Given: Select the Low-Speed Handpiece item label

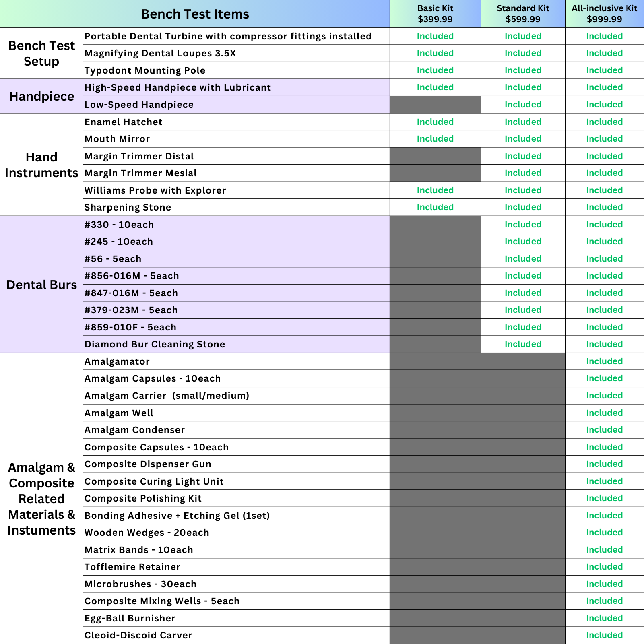Looking at the screenshot, I should tap(139, 105).
